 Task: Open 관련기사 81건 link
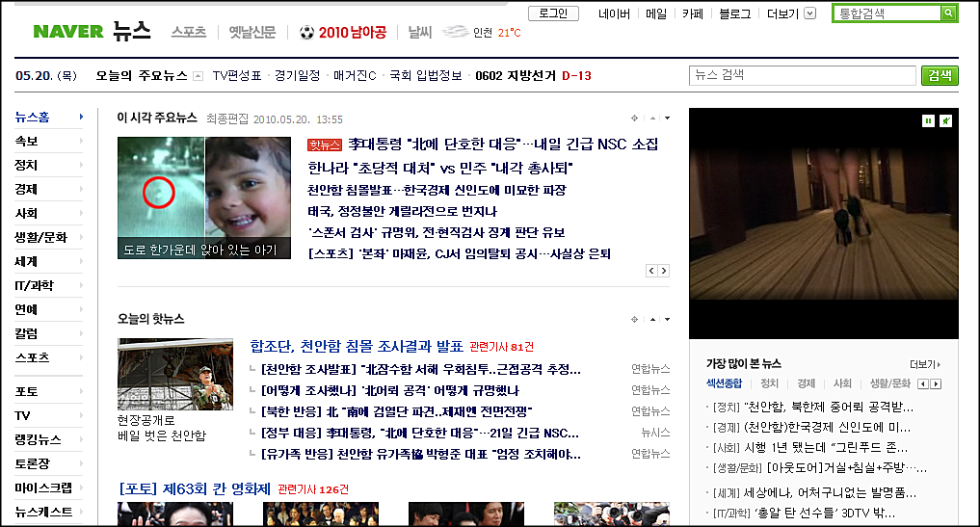(502, 347)
